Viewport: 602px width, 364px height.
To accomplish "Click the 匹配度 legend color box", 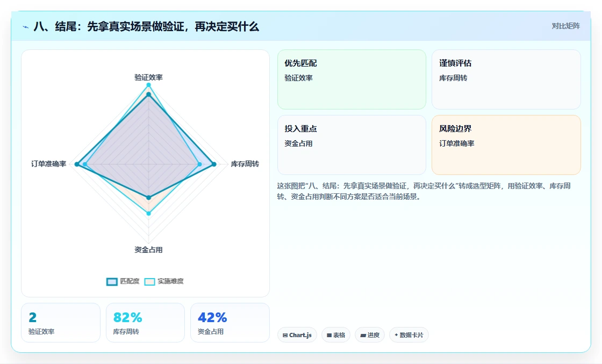I will 112,282.
